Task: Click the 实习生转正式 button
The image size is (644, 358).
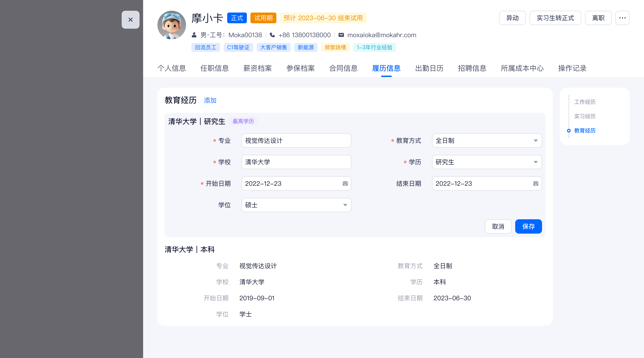Action: pos(555,18)
